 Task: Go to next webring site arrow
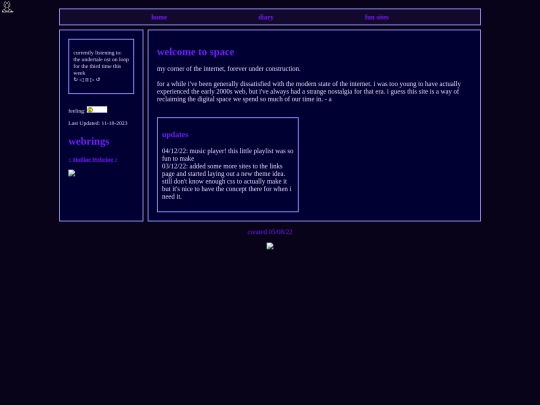[116, 159]
